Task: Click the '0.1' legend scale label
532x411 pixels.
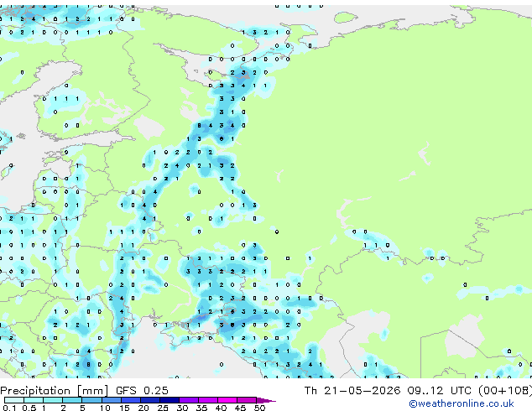Action: (x=9, y=408)
